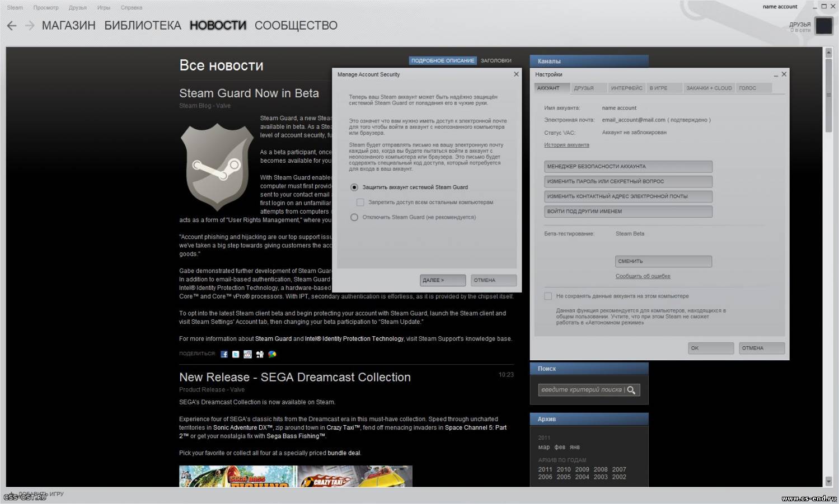Open АККАУНТ tab in settings

[x=552, y=88]
